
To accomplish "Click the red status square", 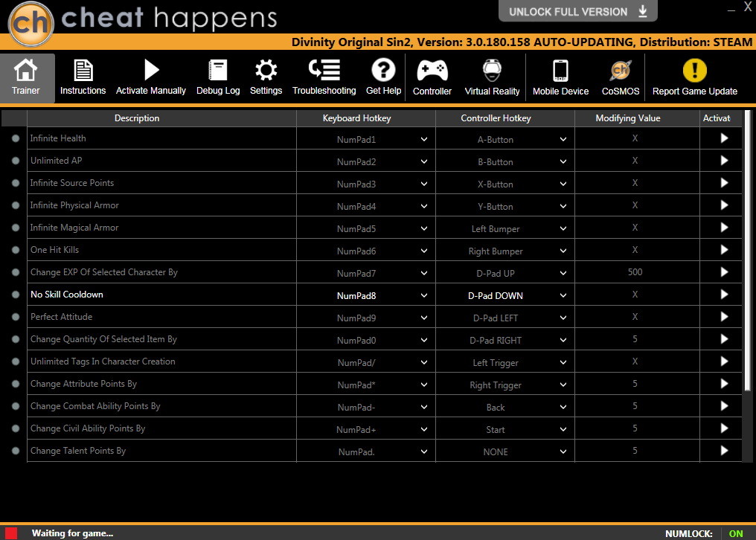I will tap(11, 533).
